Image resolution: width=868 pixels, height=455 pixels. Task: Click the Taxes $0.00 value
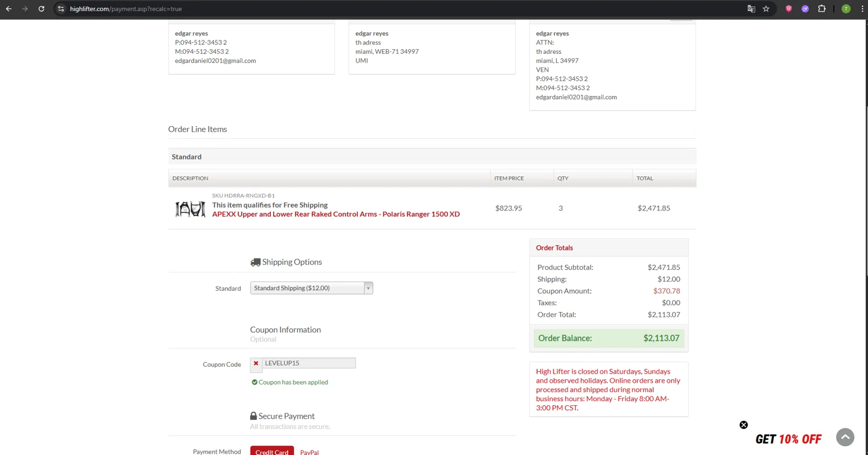(671, 302)
